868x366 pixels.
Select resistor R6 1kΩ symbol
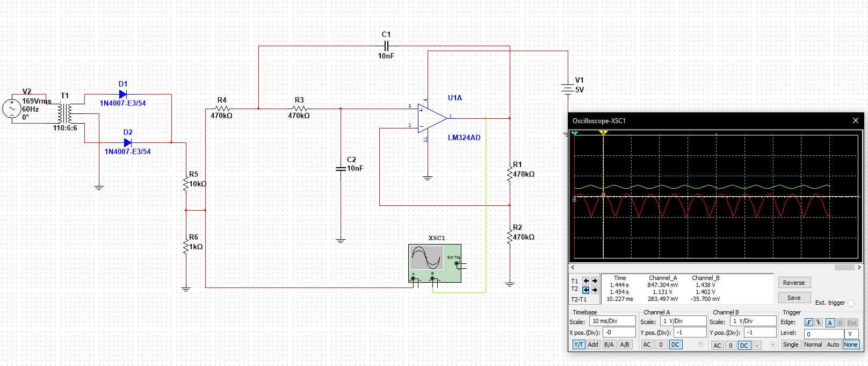click(x=186, y=247)
